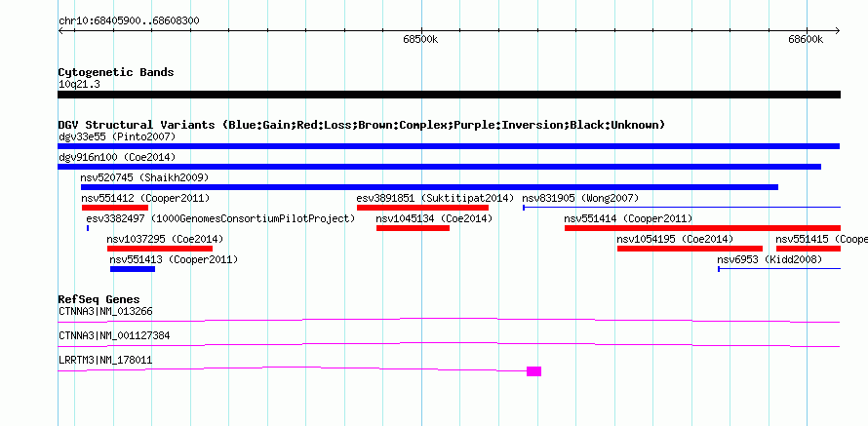This screenshot has height=426, width=868.
Task: Select the red nsv1045134 loss bar
Action: coord(413,228)
